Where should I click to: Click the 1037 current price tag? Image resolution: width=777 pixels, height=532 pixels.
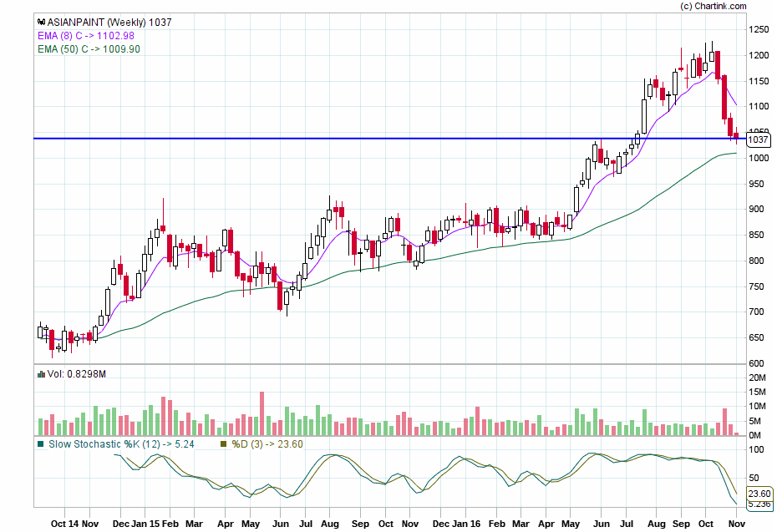pos(758,139)
